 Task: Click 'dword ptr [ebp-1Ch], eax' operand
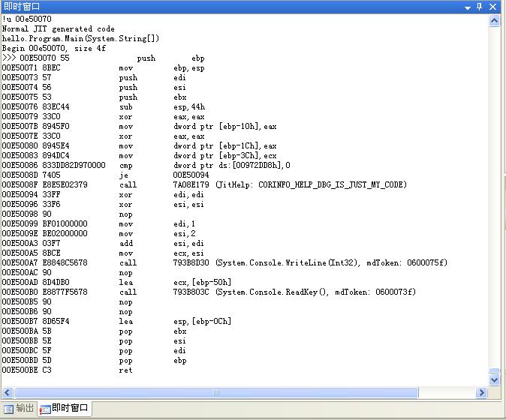tap(225, 146)
